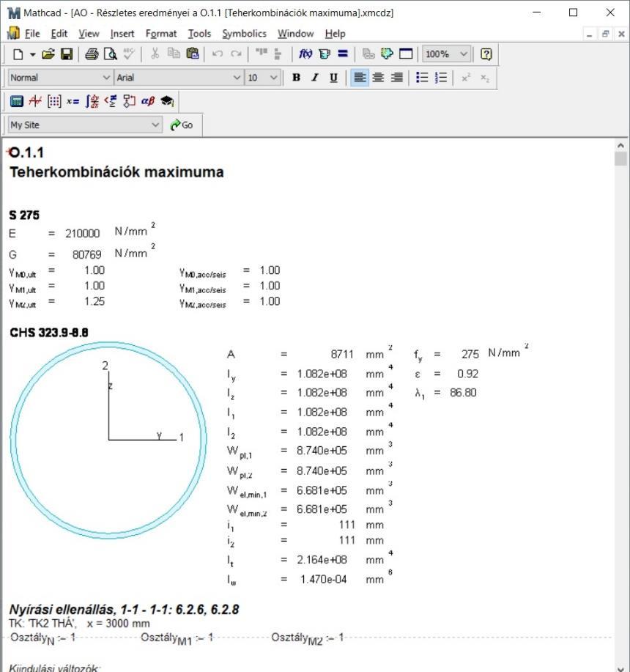Image resolution: width=630 pixels, height=672 pixels.
Task: Click the Redo arrow
Action: tap(236, 53)
